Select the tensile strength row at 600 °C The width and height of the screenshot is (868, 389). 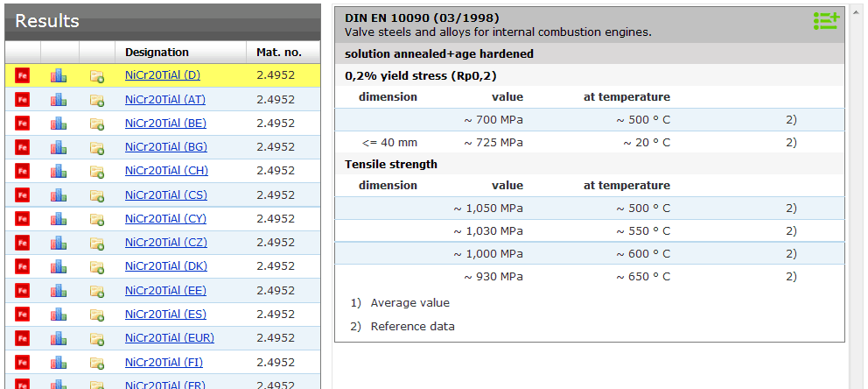click(x=589, y=253)
